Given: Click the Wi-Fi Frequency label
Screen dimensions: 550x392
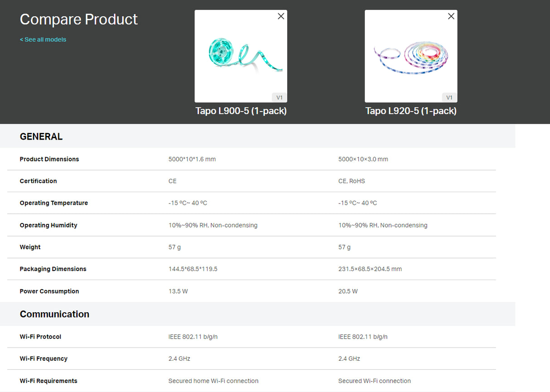Looking at the screenshot, I should click(x=43, y=358).
